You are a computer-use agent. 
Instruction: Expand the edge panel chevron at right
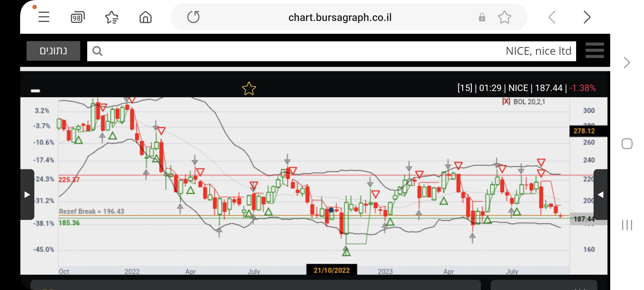[x=627, y=63]
